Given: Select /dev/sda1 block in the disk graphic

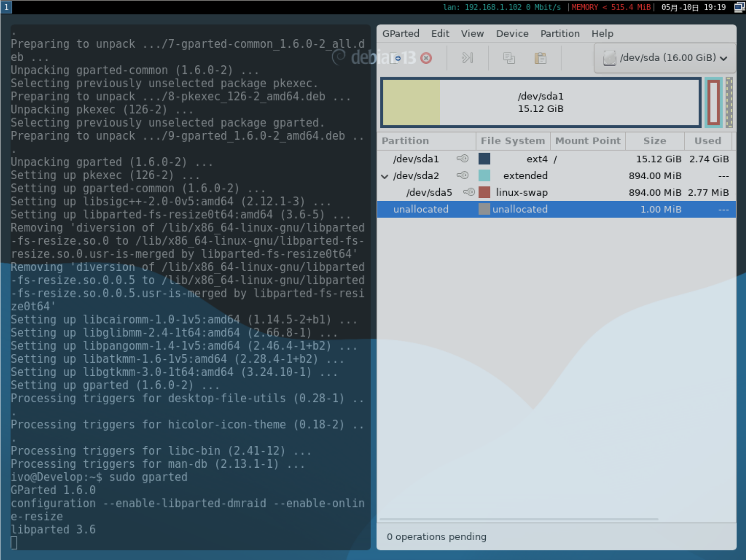Looking at the screenshot, I should point(540,102).
